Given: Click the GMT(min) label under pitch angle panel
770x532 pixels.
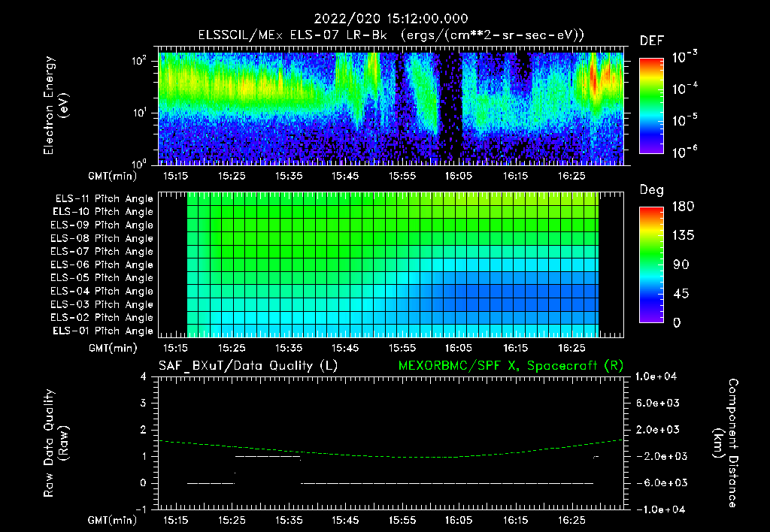Looking at the screenshot, I should [x=113, y=348].
